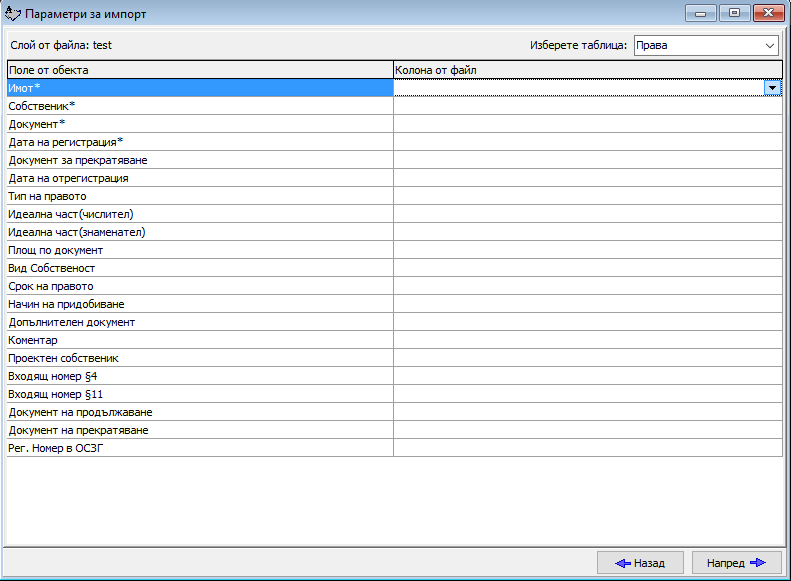Click file column cell for 'Вид Собственост'
This screenshot has width=791, height=581.
click(587, 268)
